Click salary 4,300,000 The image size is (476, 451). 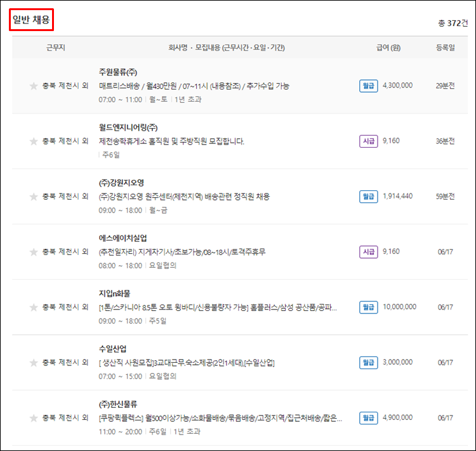tap(397, 85)
